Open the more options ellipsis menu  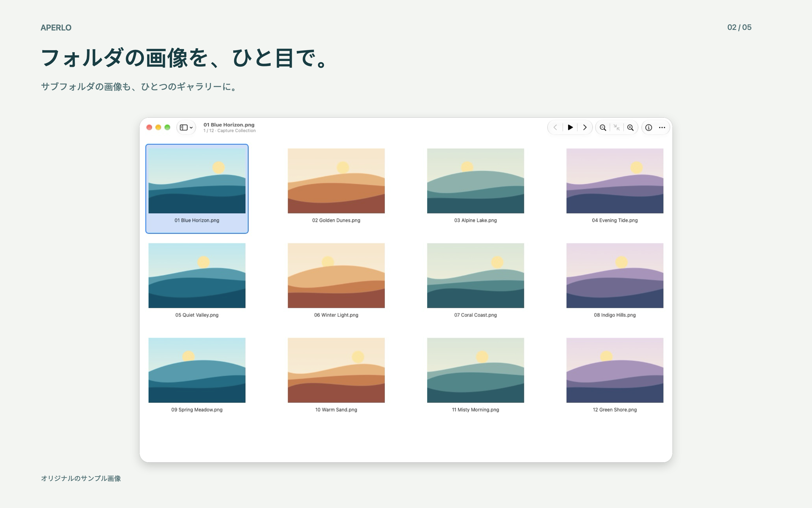(x=662, y=128)
